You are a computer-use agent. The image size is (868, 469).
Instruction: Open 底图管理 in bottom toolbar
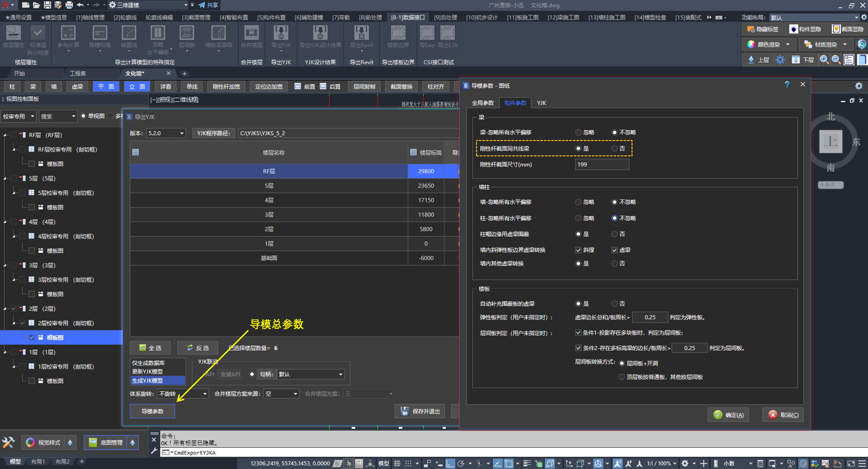click(x=106, y=442)
